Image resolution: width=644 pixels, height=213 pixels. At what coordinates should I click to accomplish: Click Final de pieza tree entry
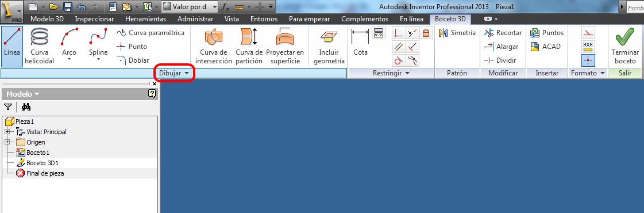(40, 173)
